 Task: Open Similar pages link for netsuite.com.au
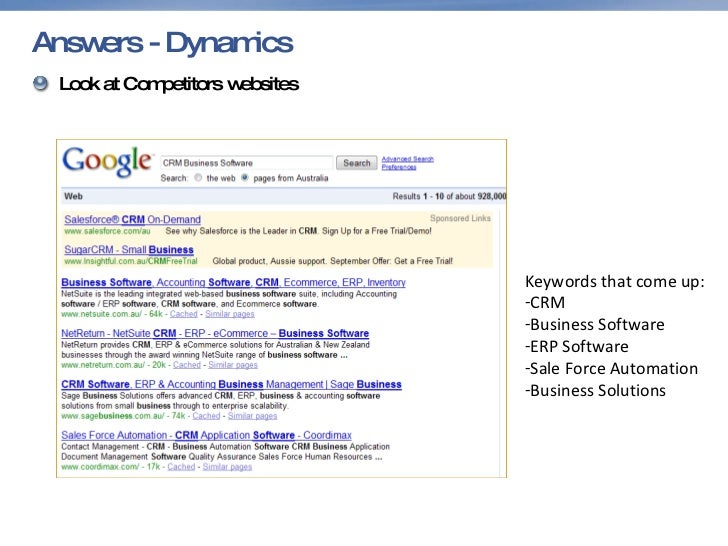tap(230, 314)
